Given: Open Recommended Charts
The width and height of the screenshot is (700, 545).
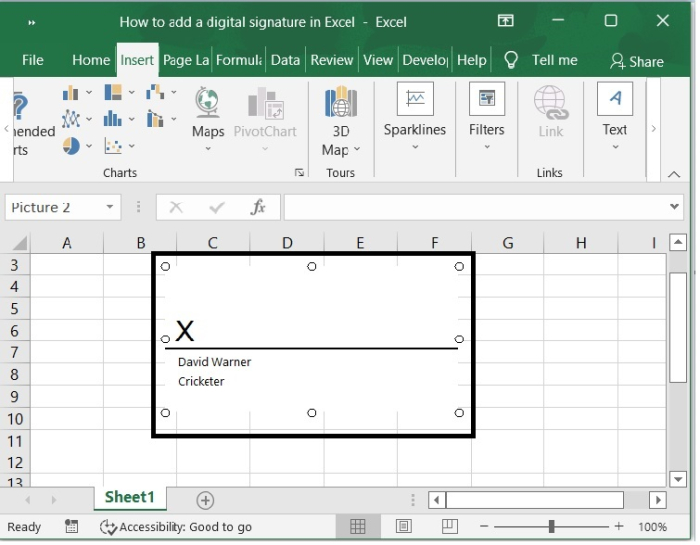Looking at the screenshot, I should click(x=34, y=124).
